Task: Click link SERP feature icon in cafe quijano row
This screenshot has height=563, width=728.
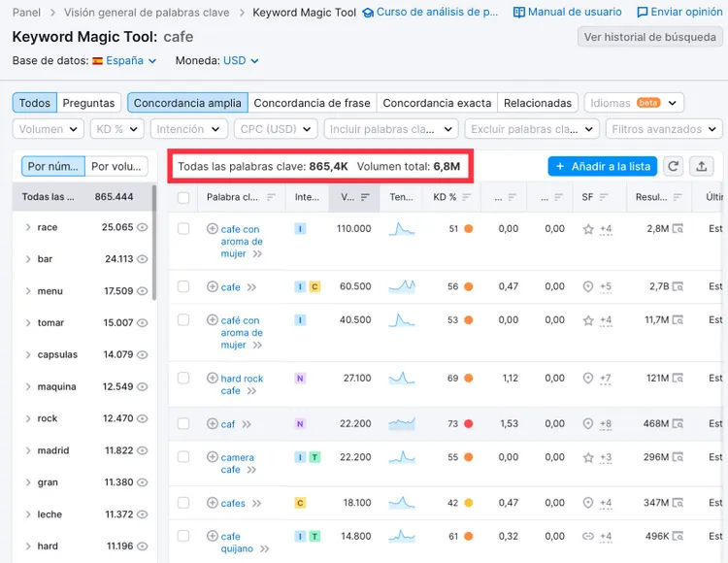Action: [x=588, y=536]
